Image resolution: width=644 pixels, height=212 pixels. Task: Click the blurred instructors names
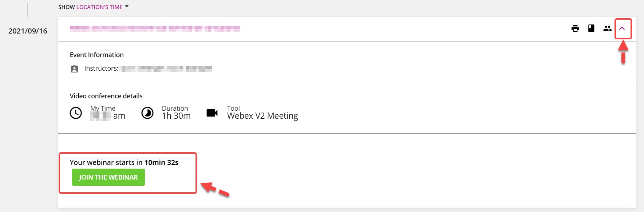[166, 68]
